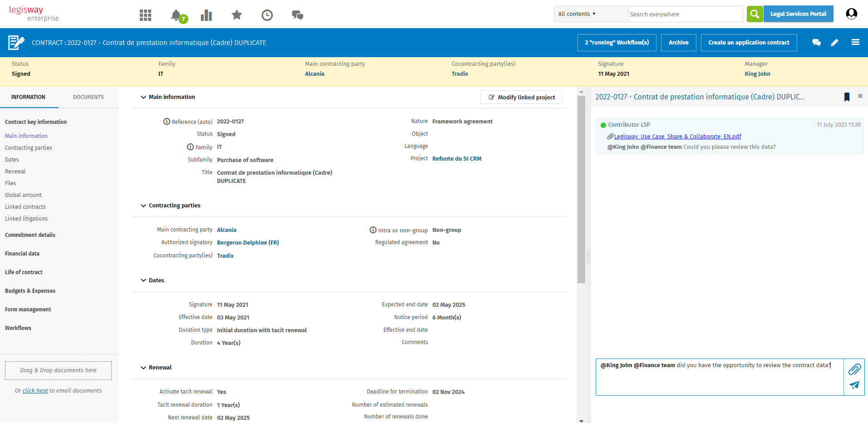Open the All contents search dropdown
The height and width of the screenshot is (423, 868).
click(577, 14)
